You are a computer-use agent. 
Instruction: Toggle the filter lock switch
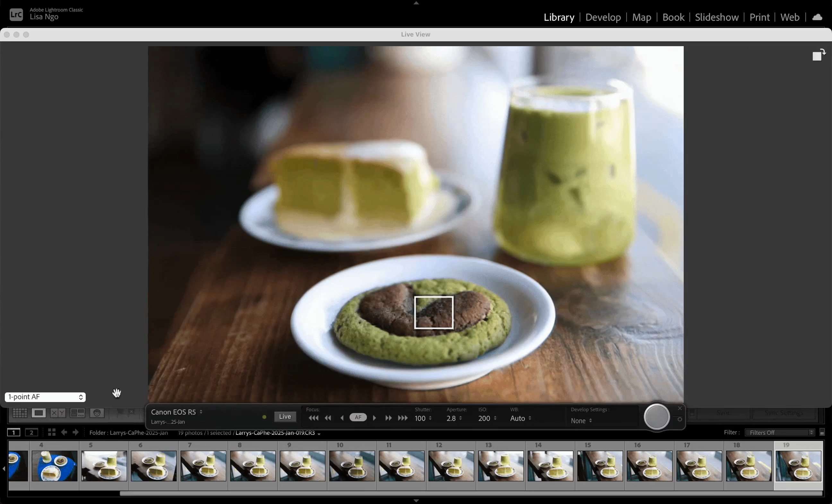(822, 433)
